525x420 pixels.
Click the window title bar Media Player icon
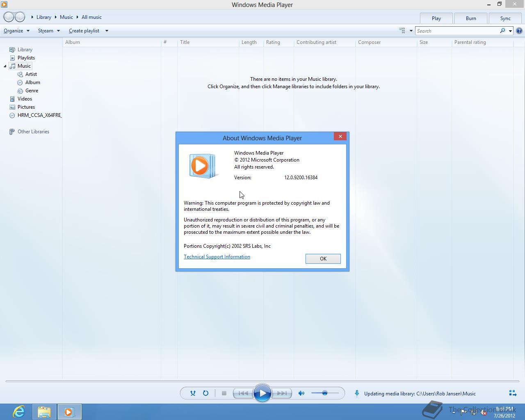click(4, 5)
